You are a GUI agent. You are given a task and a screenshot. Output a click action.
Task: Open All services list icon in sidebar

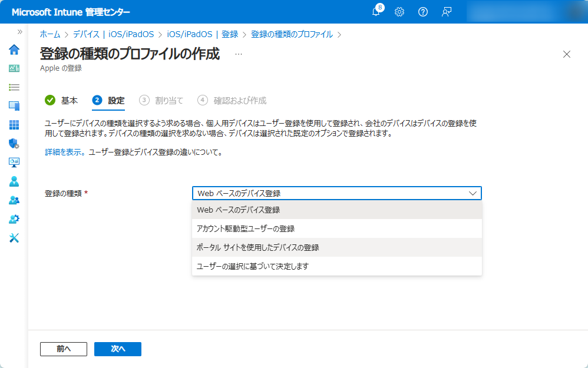14,87
